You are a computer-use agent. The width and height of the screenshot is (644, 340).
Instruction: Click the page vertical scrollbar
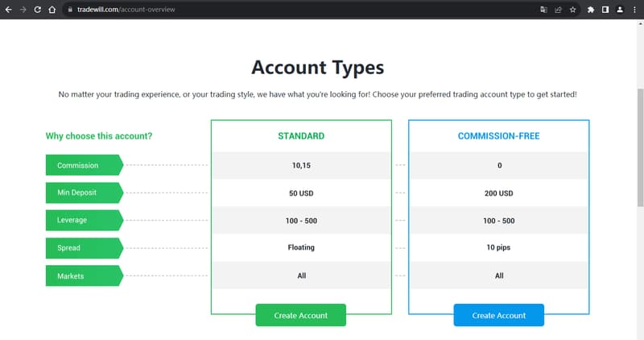coord(640,121)
